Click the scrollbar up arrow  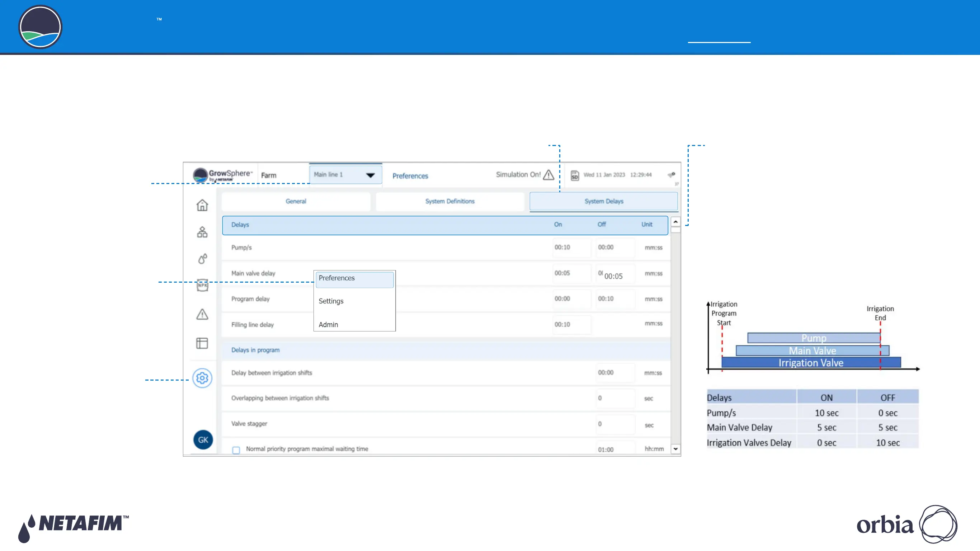coord(675,222)
